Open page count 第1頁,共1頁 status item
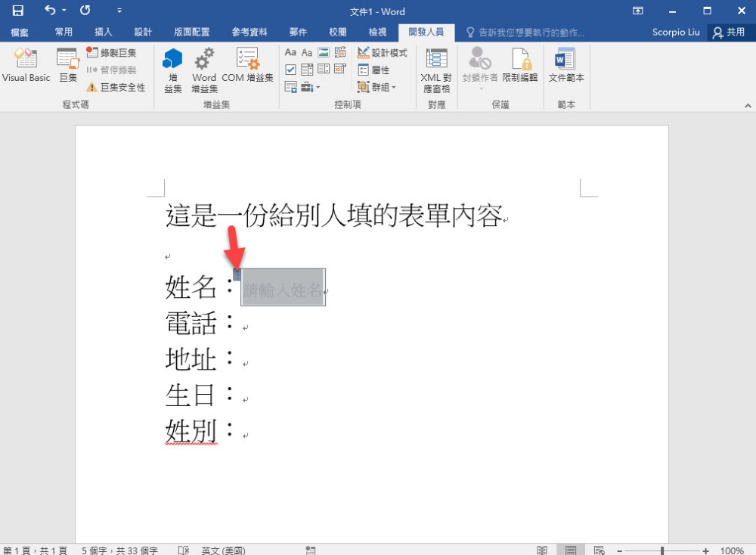Image resolution: width=756 pixels, height=555 pixels. coord(35,550)
